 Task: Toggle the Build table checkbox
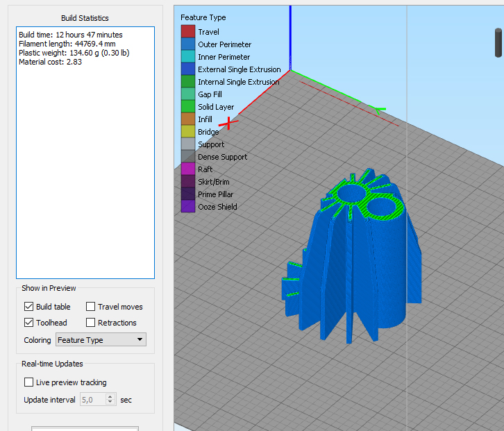28,307
